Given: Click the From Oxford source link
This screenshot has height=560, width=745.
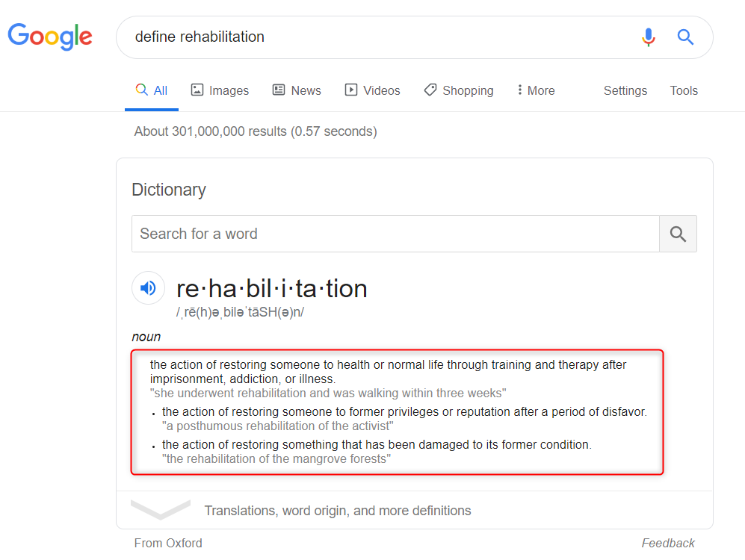Looking at the screenshot, I should pyautogui.click(x=168, y=543).
